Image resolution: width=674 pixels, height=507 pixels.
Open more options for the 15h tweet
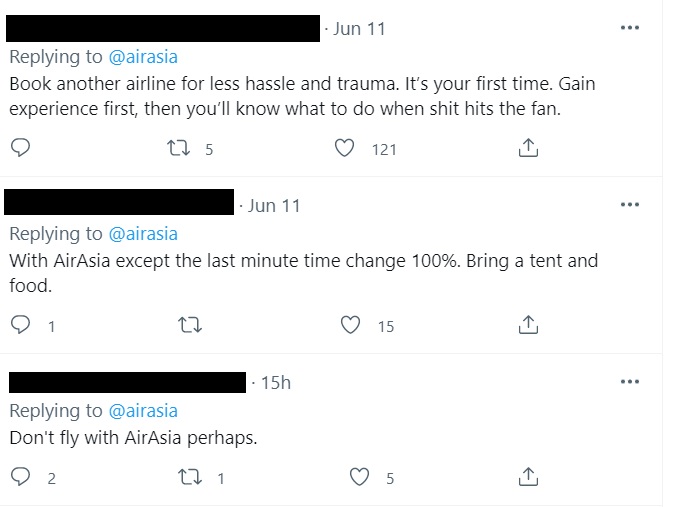629,381
